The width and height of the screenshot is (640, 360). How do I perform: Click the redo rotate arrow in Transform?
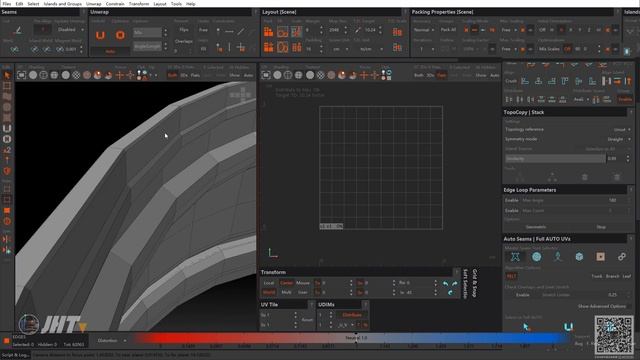pos(454,283)
